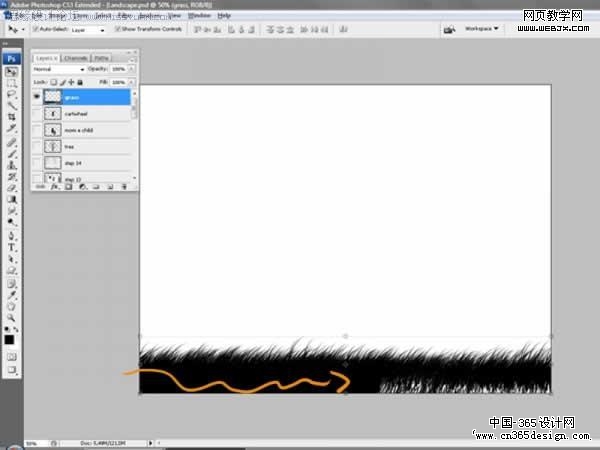The height and width of the screenshot is (450, 600).
Task: Select the Dodge tool
Action: 11,222
